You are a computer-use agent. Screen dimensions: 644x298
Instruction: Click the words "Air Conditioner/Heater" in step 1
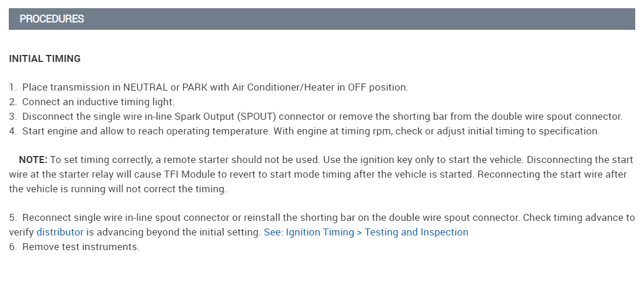point(289,87)
